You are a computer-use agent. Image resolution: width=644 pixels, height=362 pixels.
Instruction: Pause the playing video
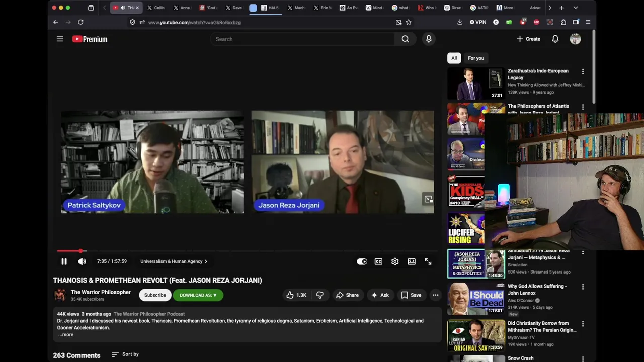[64, 261]
